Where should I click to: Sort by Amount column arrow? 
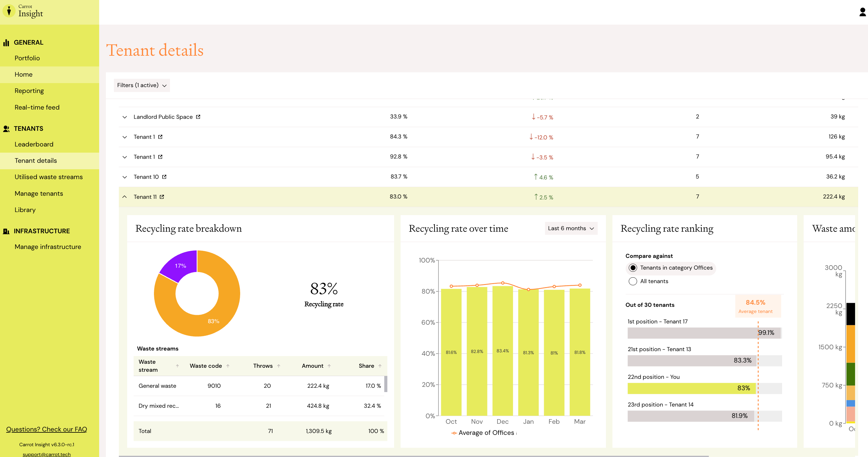329,366
